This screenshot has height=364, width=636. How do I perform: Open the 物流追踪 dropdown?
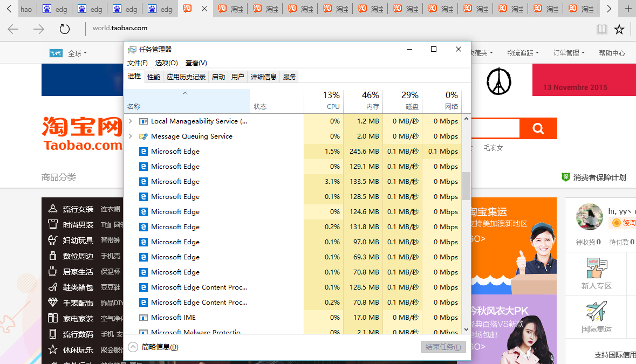tap(523, 53)
